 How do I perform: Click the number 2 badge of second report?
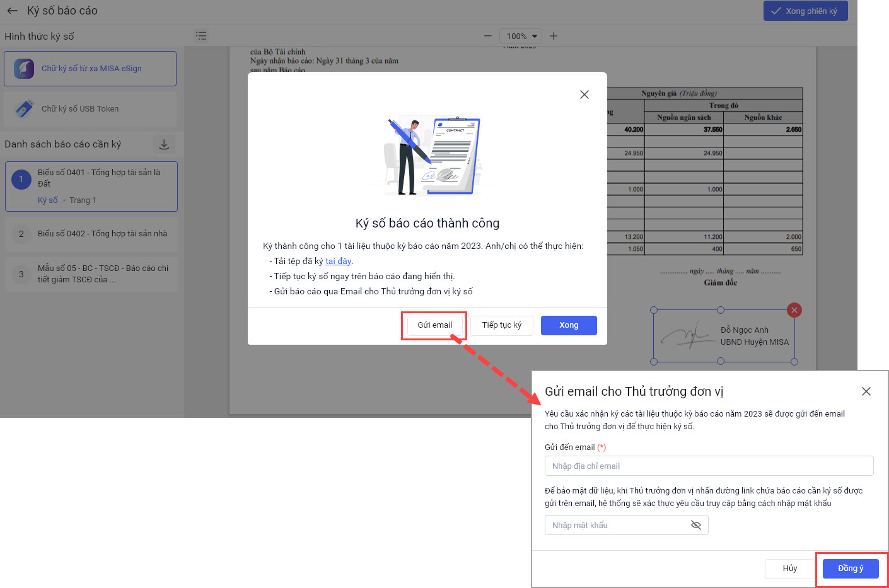tap(21, 234)
